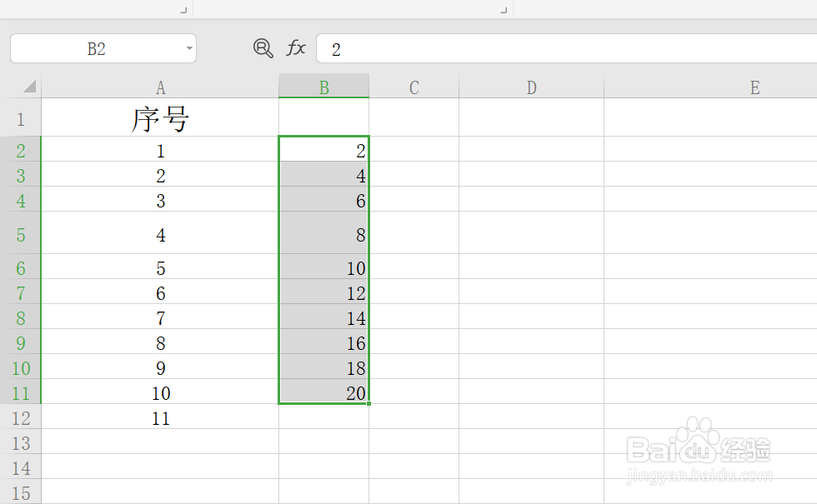Click cell A12 with value 11
The width and height of the screenshot is (817, 504).
(x=160, y=417)
